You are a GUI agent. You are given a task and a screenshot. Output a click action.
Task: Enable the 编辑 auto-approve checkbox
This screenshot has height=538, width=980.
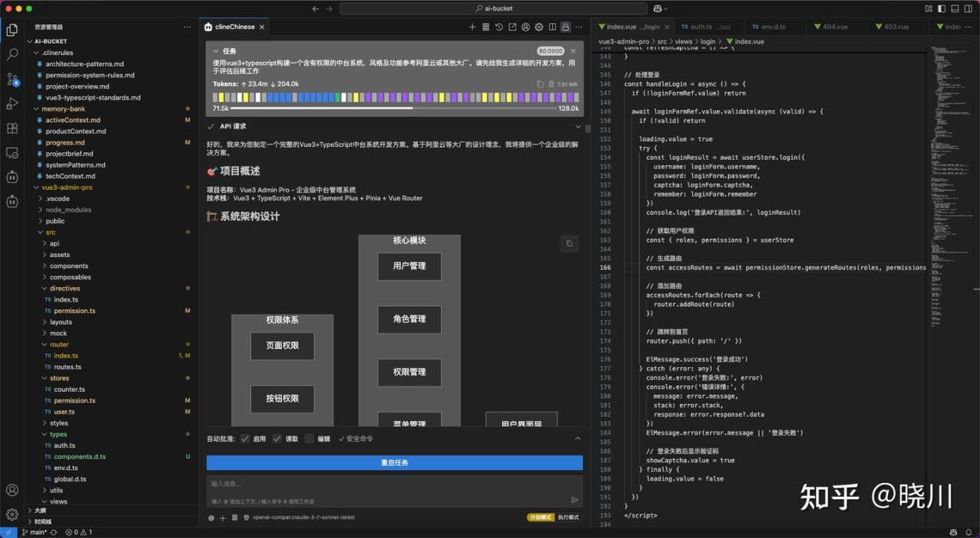coord(309,439)
